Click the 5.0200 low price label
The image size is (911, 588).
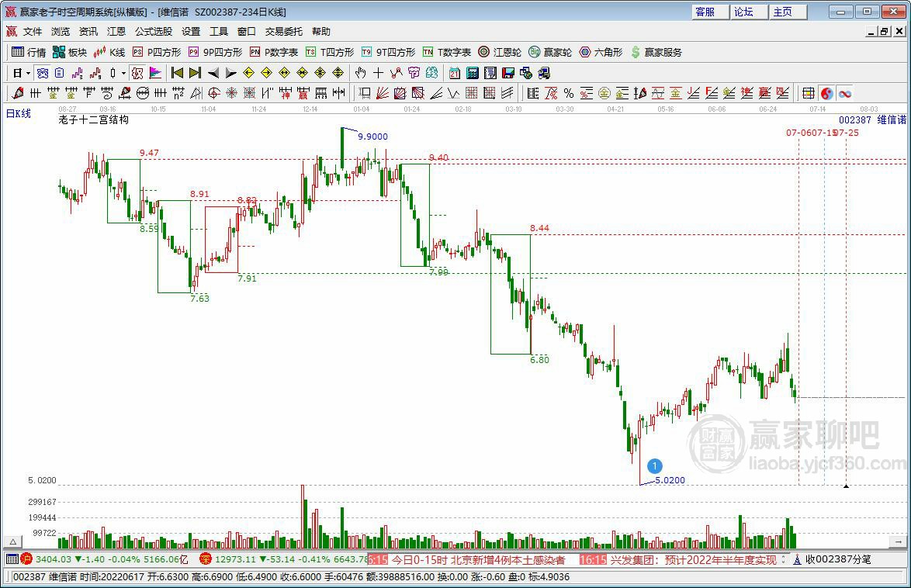click(670, 480)
